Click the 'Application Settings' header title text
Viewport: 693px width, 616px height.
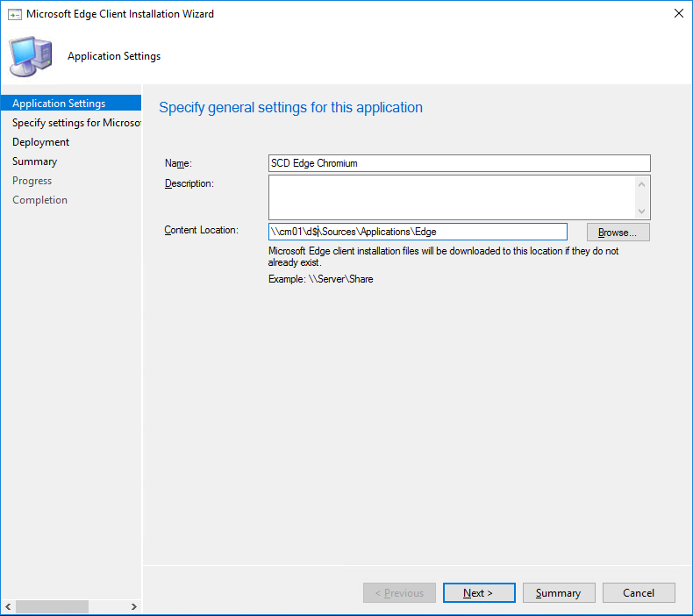pyautogui.click(x=114, y=56)
